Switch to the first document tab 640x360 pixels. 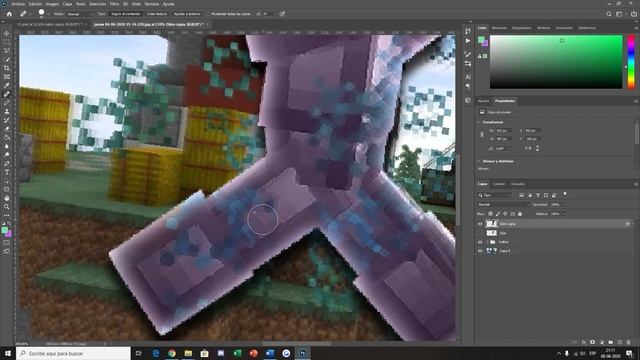49,24
